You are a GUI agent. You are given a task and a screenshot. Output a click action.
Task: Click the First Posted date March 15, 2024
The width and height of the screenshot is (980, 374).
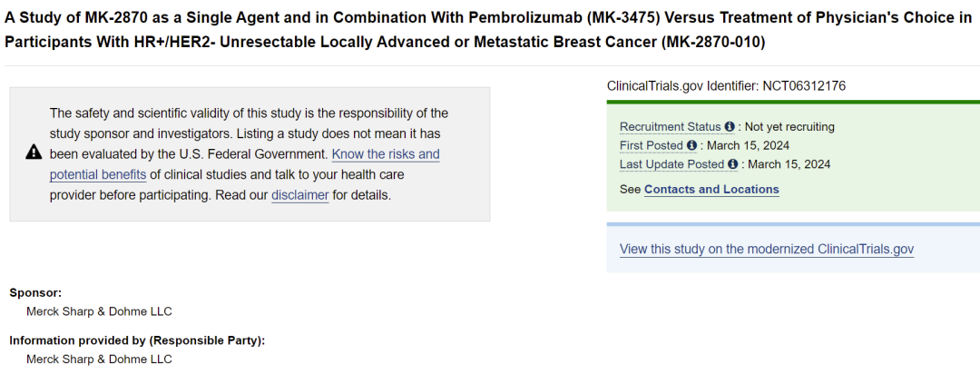tap(748, 146)
